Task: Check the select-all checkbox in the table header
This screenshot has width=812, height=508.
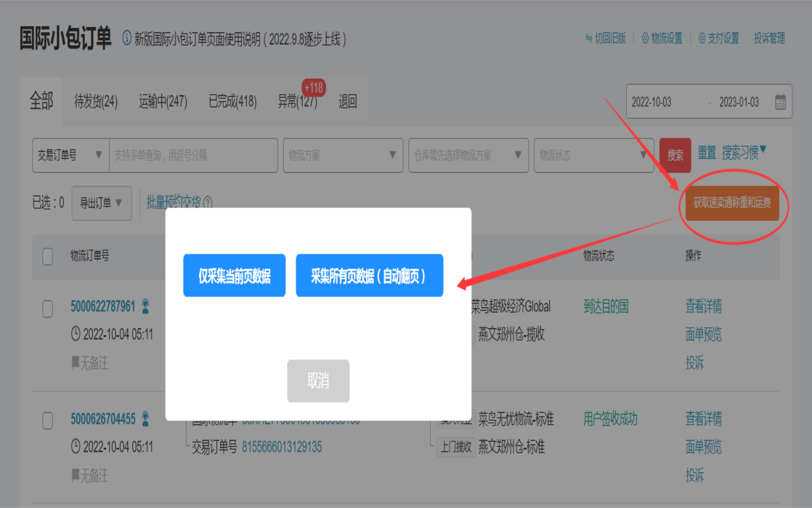Action: click(x=47, y=257)
